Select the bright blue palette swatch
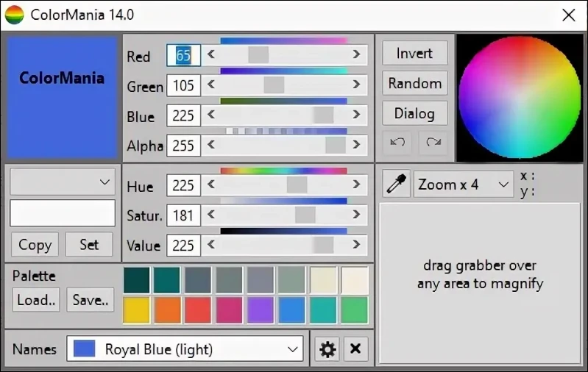 291,310
